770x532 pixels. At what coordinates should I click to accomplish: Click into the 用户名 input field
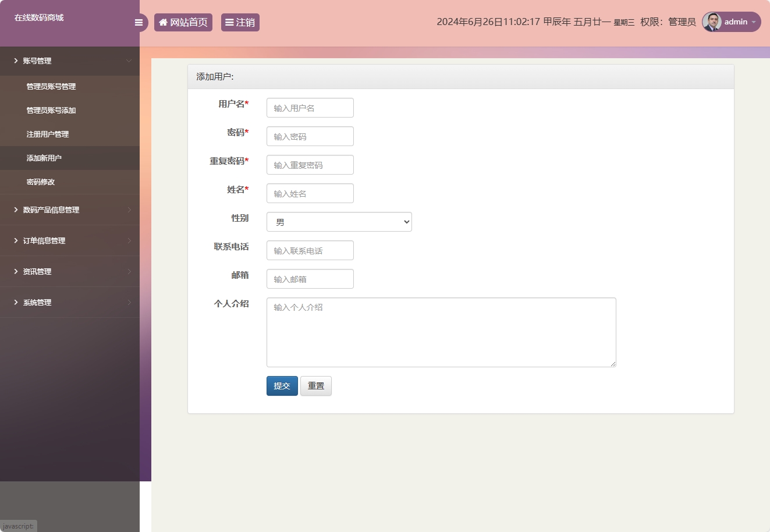click(x=310, y=107)
